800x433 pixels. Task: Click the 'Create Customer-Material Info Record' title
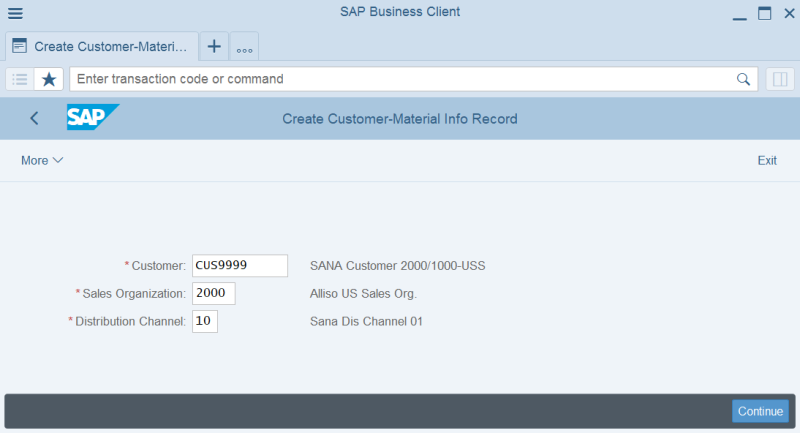pyautogui.click(x=400, y=119)
